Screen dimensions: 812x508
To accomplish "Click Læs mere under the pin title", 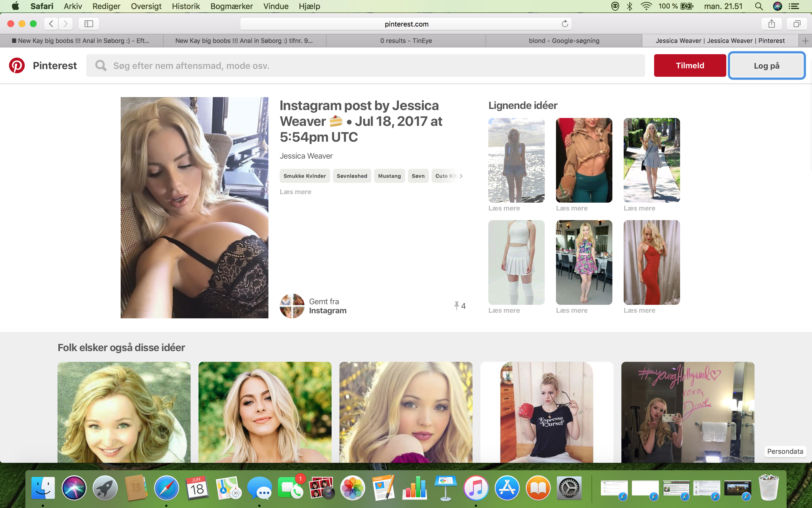I will 295,192.
